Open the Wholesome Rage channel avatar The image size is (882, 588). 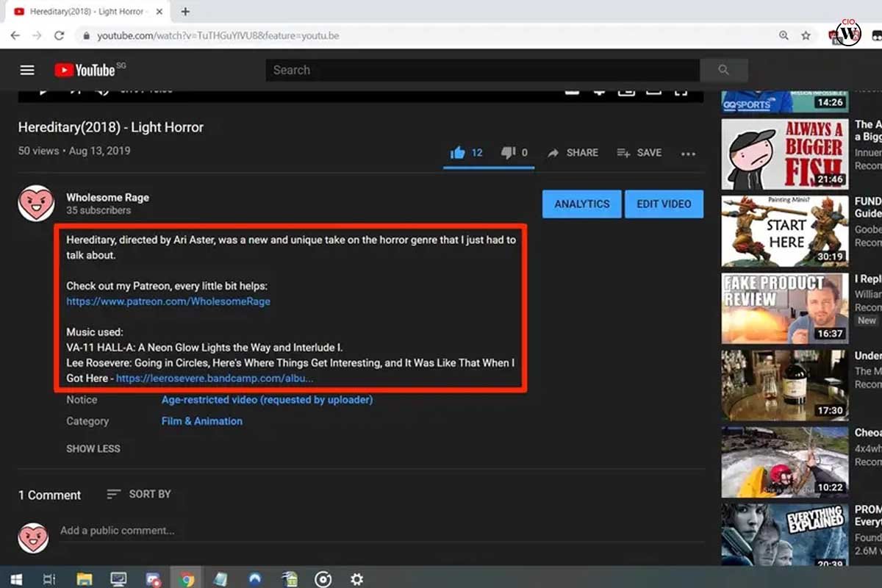pos(36,204)
